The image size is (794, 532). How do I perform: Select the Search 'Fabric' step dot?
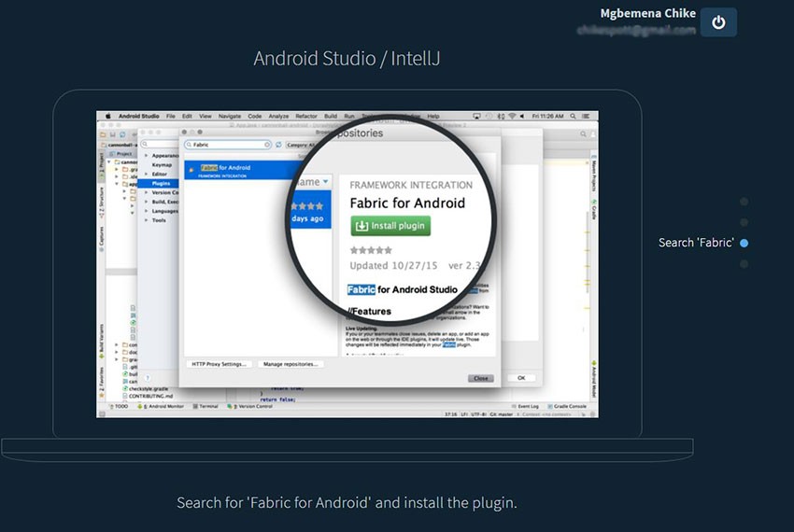click(744, 243)
